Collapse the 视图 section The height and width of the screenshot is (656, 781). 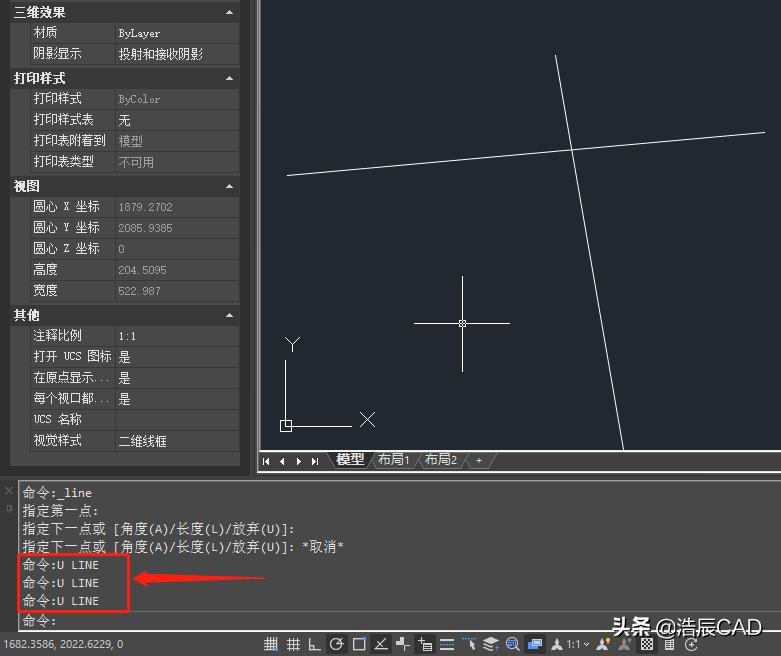point(230,187)
